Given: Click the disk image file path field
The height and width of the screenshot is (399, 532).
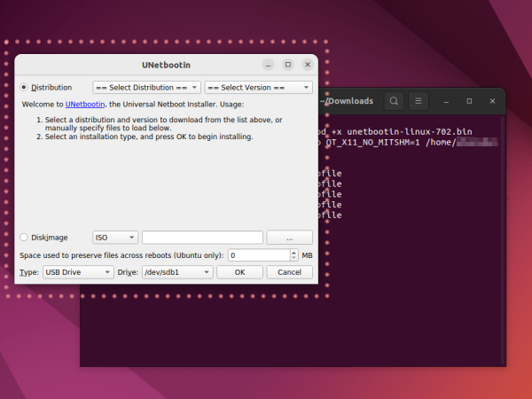Looking at the screenshot, I should 202,237.
